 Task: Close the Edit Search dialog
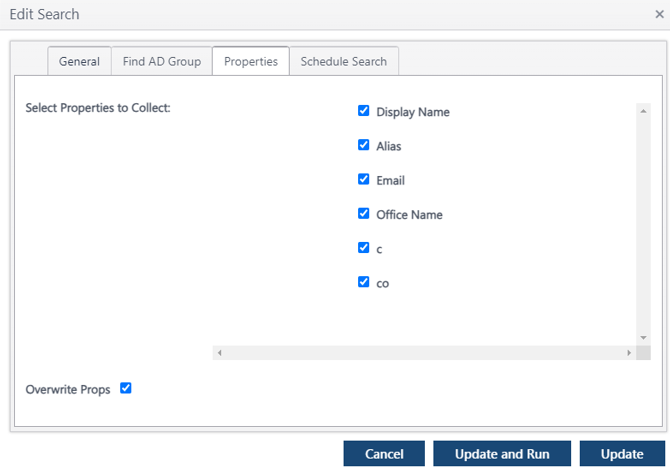tap(659, 15)
